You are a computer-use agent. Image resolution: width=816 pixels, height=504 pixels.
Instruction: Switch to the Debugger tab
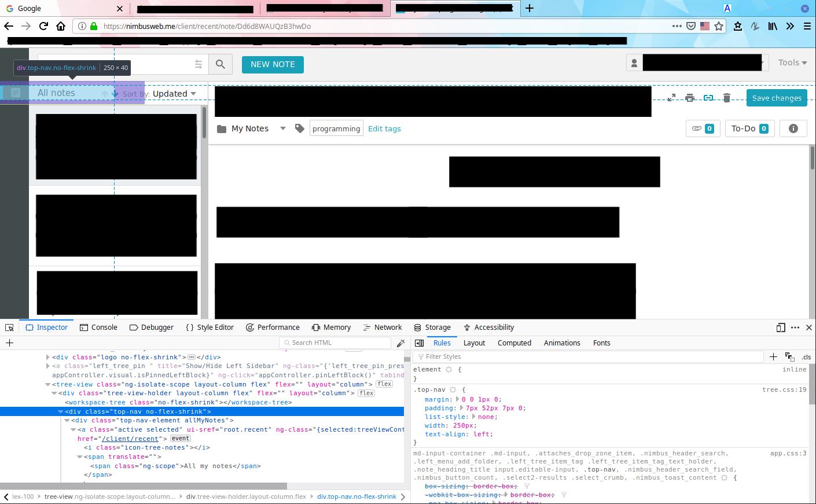coord(152,328)
